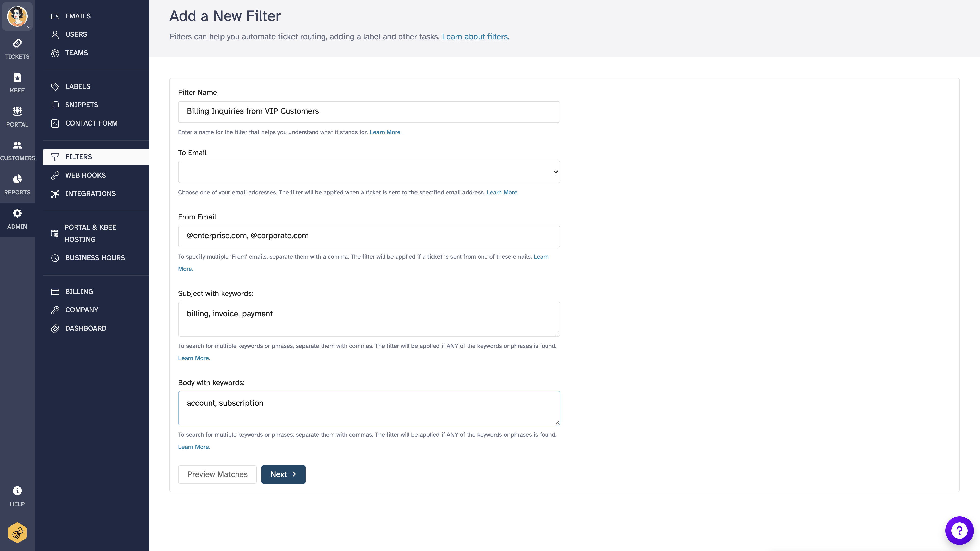Open the Learn about filters link
Image resolution: width=980 pixels, height=551 pixels.
475,36
